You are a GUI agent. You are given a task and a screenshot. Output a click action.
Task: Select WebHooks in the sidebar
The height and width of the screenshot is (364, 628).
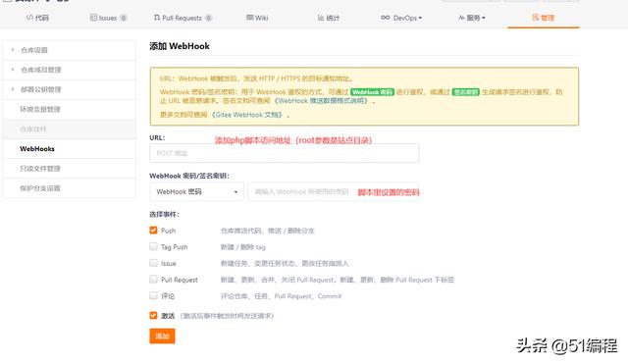click(69, 148)
